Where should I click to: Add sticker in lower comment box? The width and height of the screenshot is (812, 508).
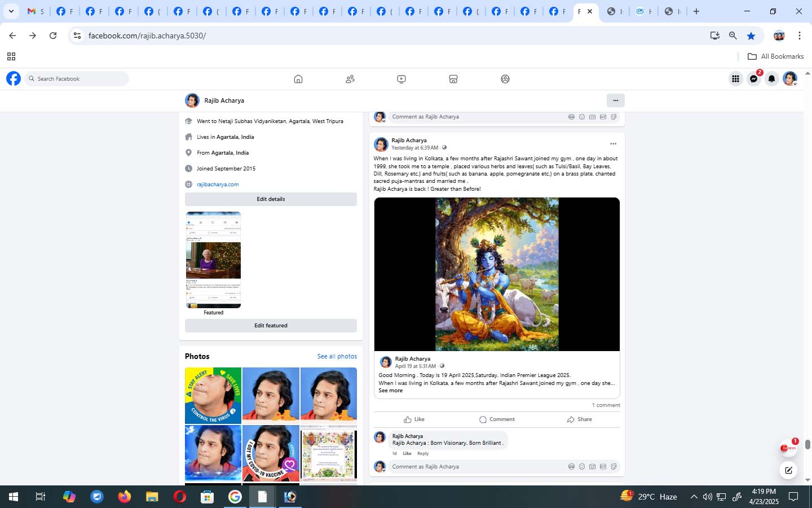(614, 467)
